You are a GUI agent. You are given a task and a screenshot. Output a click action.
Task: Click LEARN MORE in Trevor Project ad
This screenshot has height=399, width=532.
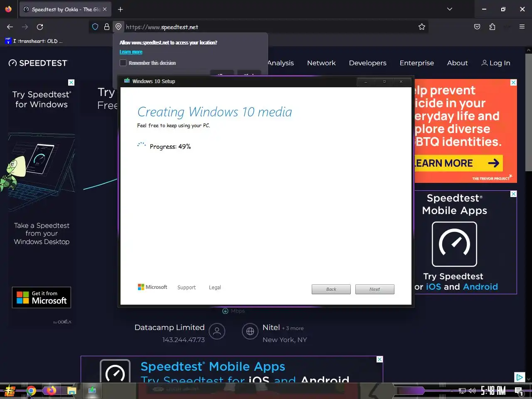tap(458, 163)
